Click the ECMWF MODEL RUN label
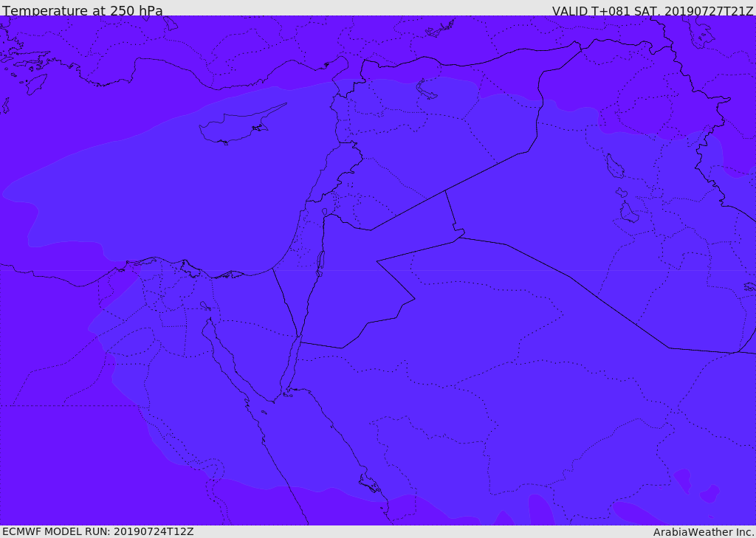The width and height of the screenshot is (756, 538). click(98, 531)
